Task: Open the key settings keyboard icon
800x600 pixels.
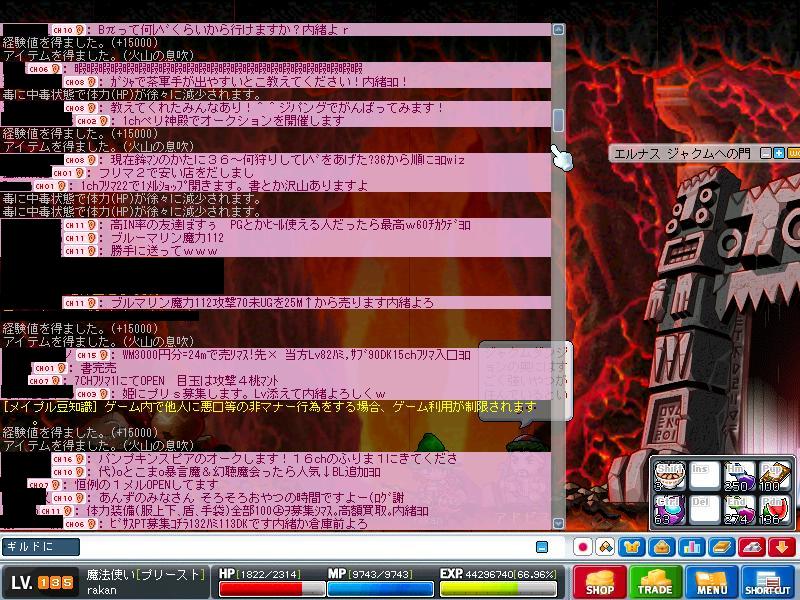Action: [x=752, y=547]
